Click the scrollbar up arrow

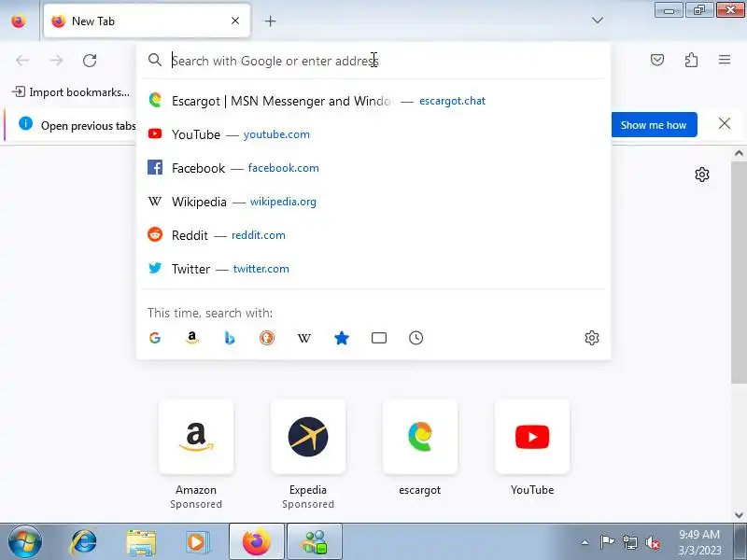(739, 153)
